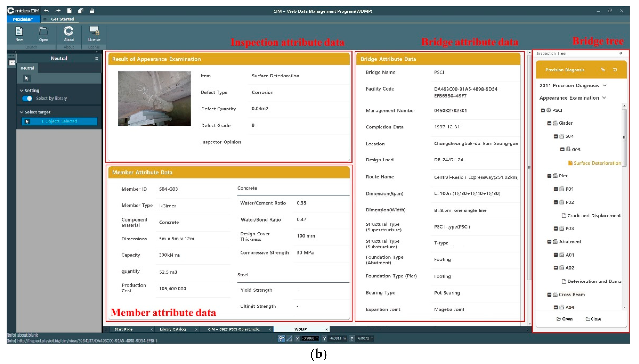This screenshot has width=639, height=364.
Task: Click the lock icon in title bar
Action: point(92,11)
